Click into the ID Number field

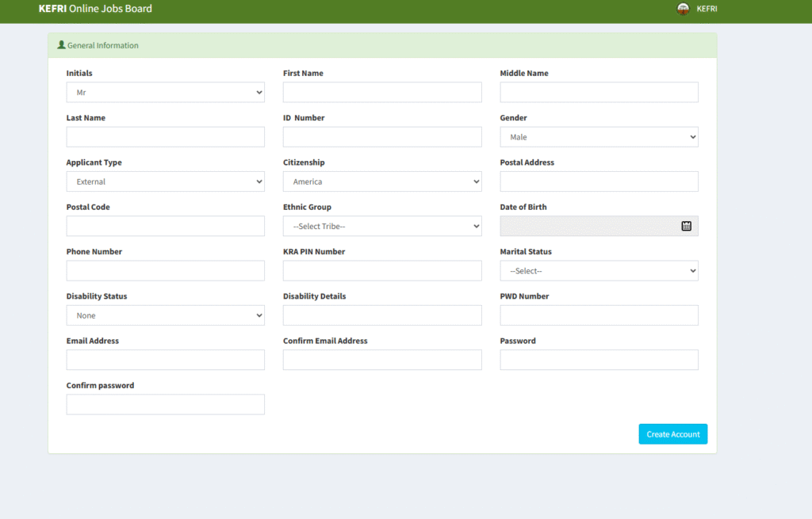pyautogui.click(x=382, y=137)
